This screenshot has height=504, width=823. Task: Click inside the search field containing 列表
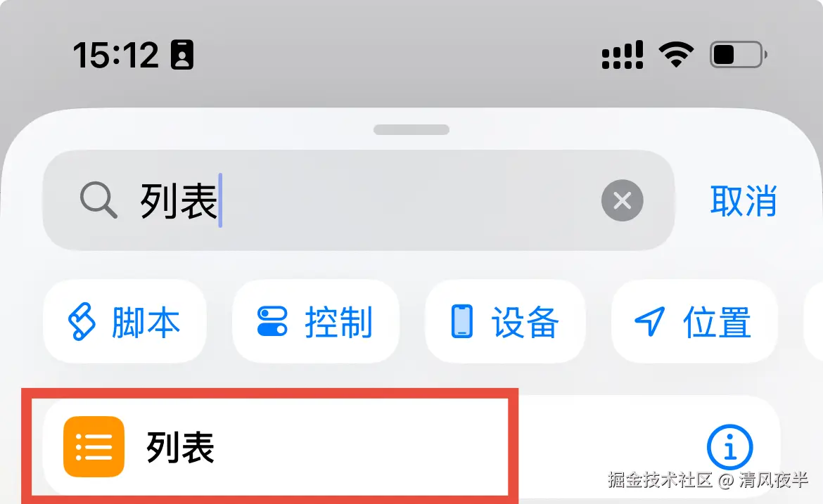[359, 200]
